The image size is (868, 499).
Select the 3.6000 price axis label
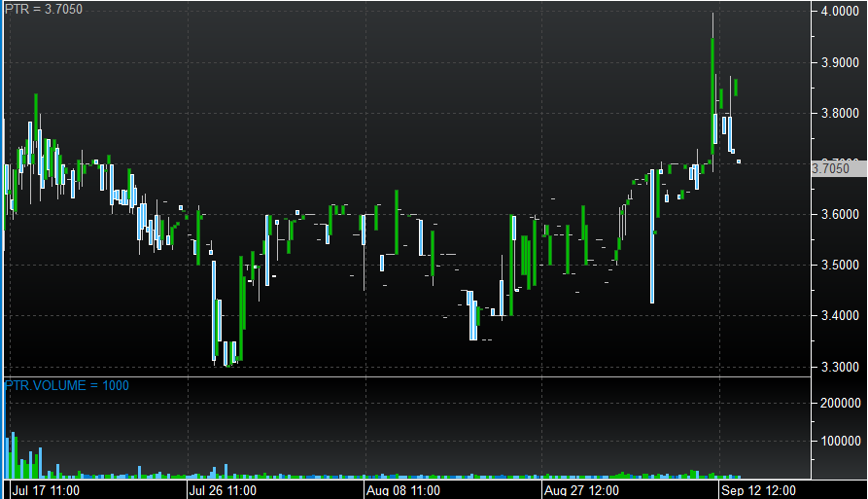point(840,214)
